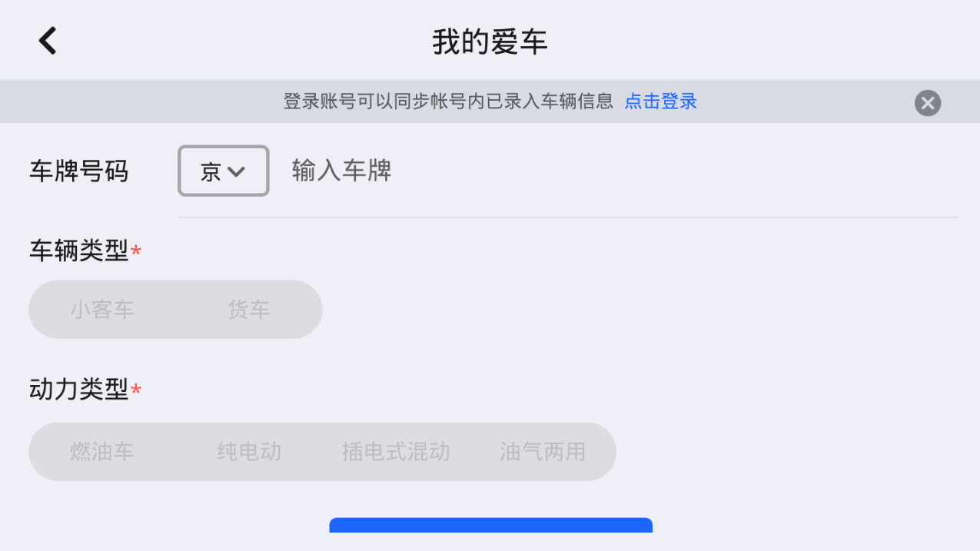Click the 车牌号码 label
Image resolution: width=980 pixels, height=551 pixels.
pyautogui.click(x=79, y=171)
